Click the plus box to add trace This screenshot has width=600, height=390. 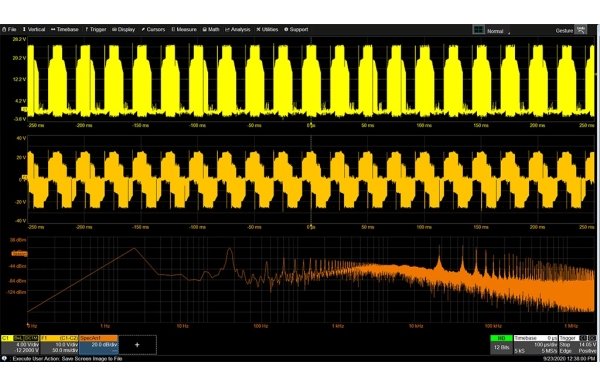point(137,345)
